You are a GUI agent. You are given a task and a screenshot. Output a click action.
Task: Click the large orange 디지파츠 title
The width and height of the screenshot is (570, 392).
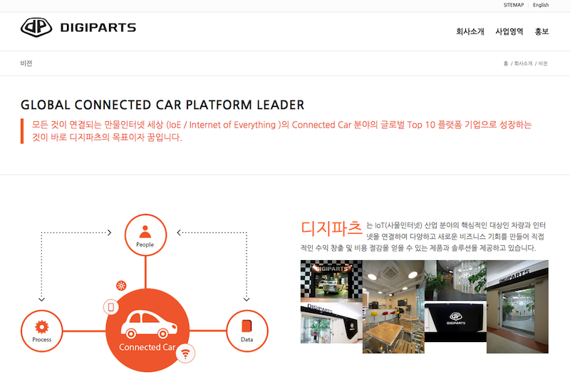[331, 228]
